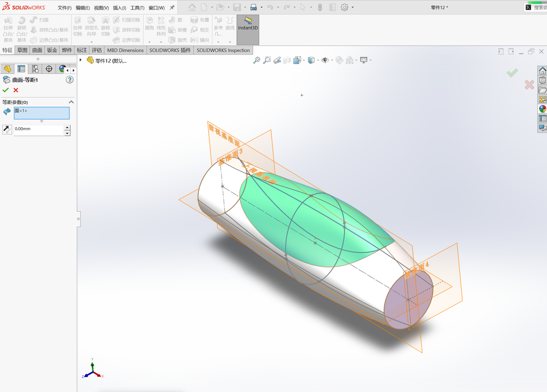547x392 pixels.
Task: Open the DimXpertManager crosshair tab
Action: (x=49, y=69)
